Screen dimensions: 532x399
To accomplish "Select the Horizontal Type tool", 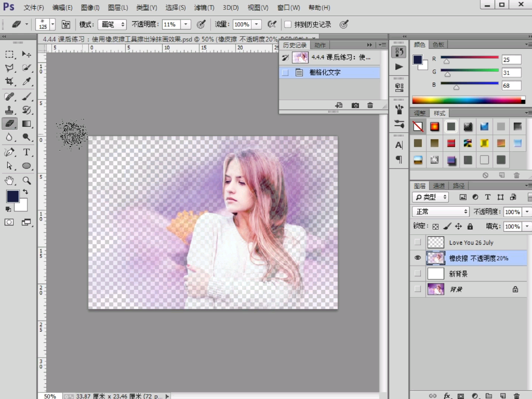I will (x=26, y=152).
